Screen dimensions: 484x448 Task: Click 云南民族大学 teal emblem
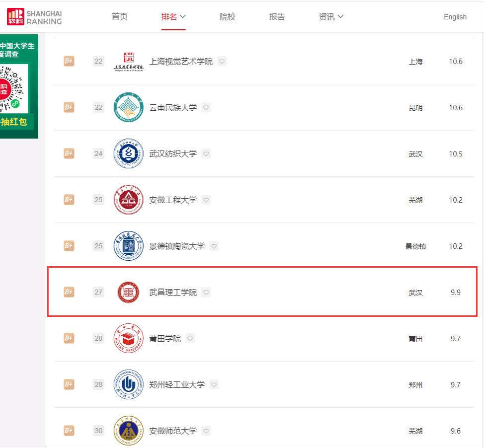(128, 107)
